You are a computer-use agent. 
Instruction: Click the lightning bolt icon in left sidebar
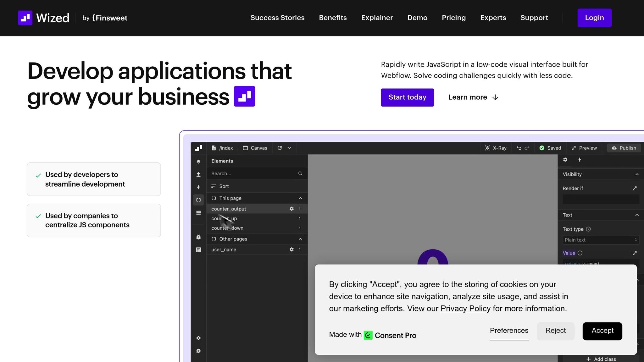[198, 187]
